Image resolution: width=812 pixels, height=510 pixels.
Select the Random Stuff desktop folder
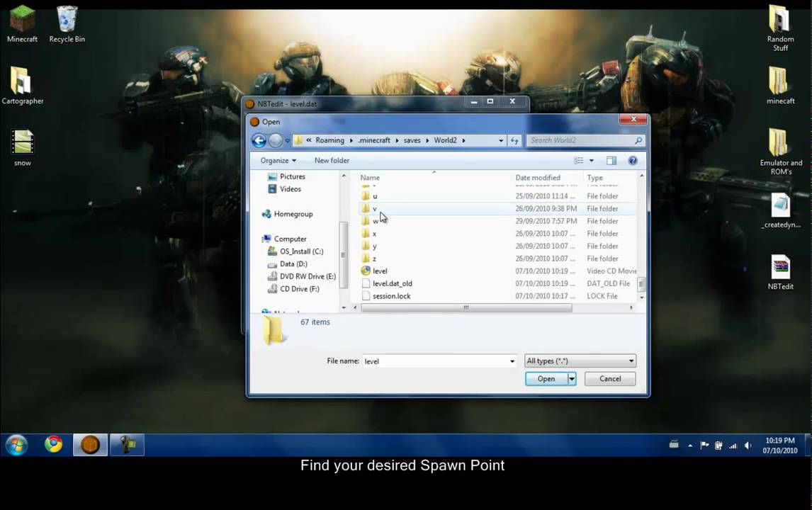780,28
